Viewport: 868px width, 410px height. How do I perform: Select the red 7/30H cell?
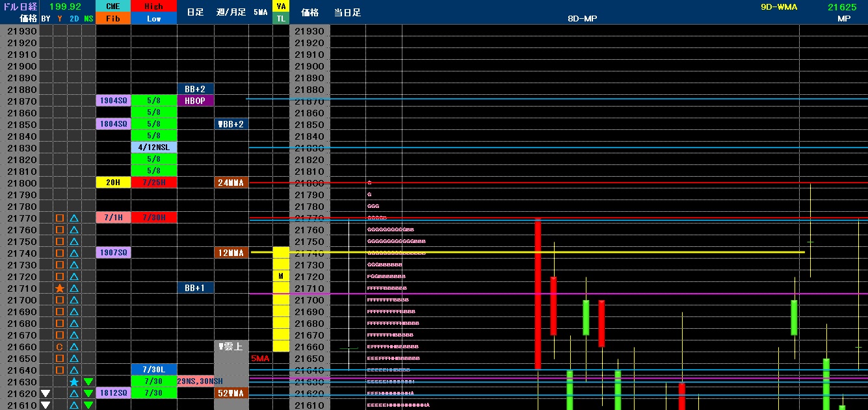[153, 218]
